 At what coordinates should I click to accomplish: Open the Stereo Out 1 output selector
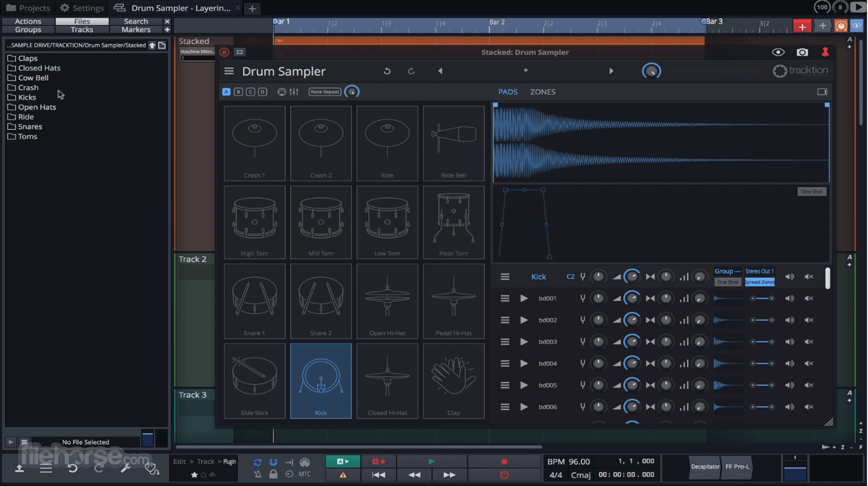[759, 271]
